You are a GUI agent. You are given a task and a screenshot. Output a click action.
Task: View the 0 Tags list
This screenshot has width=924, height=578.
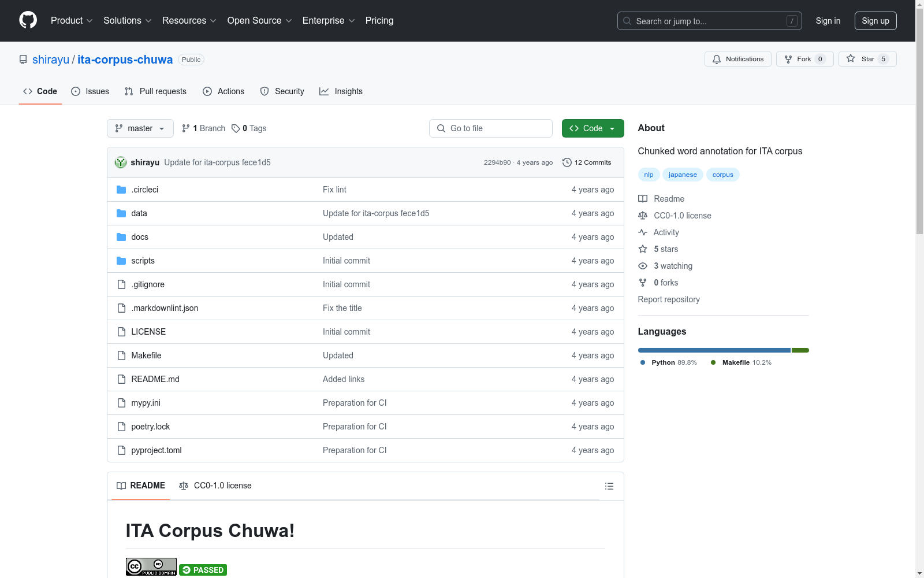[x=249, y=128]
